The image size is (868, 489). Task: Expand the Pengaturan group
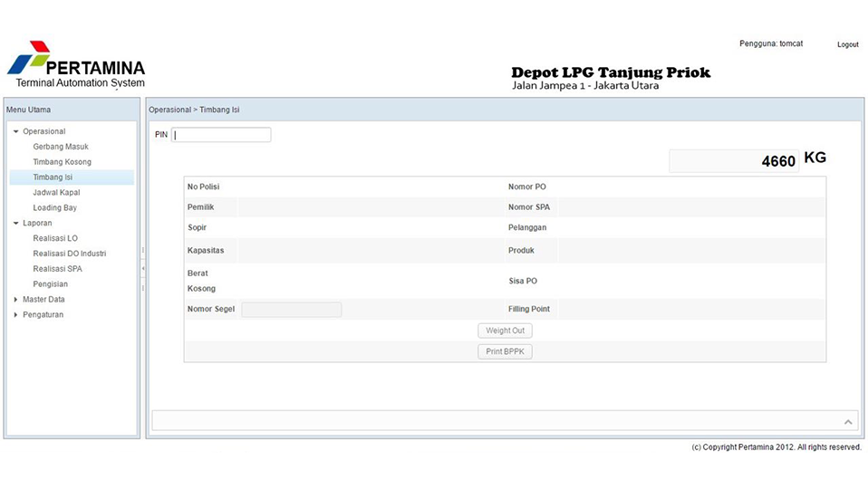pos(16,315)
